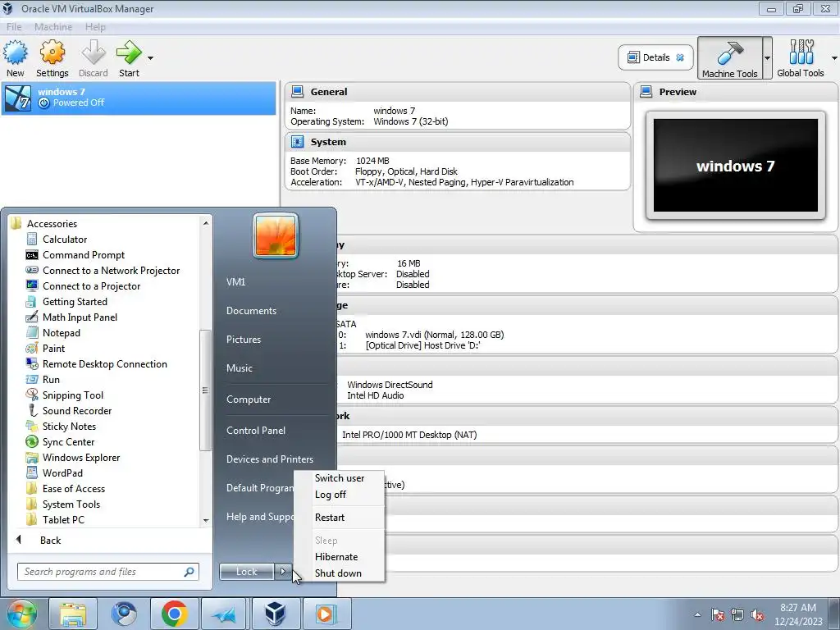The image size is (840, 630).
Task: Open Getting Started
Action: 75,302
